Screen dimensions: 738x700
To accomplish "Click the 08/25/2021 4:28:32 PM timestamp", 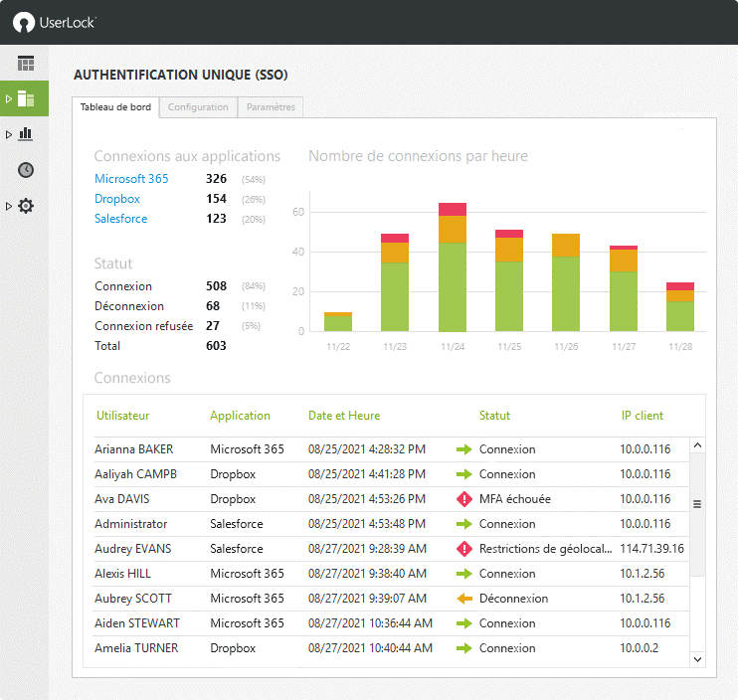I will tap(367, 449).
